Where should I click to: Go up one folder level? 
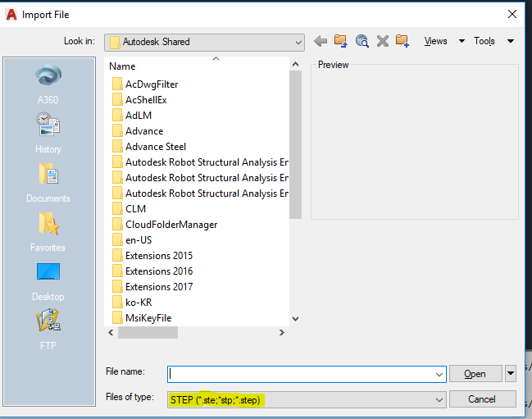click(341, 41)
